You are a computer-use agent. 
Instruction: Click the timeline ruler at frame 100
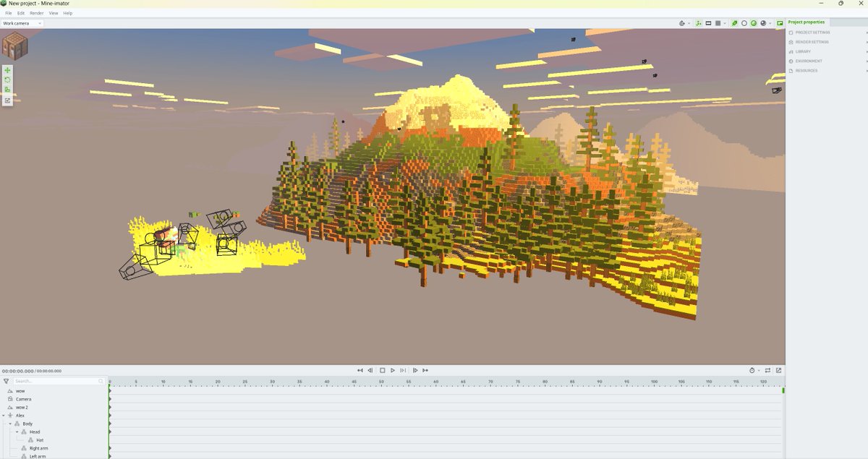point(654,382)
